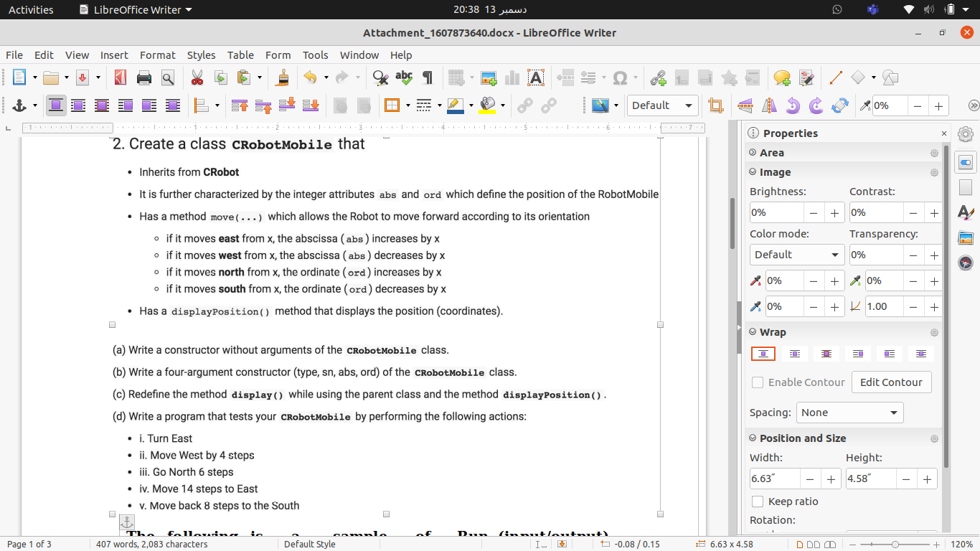The image size is (980, 551).
Task: Open the Format menu
Action: pyautogui.click(x=157, y=55)
